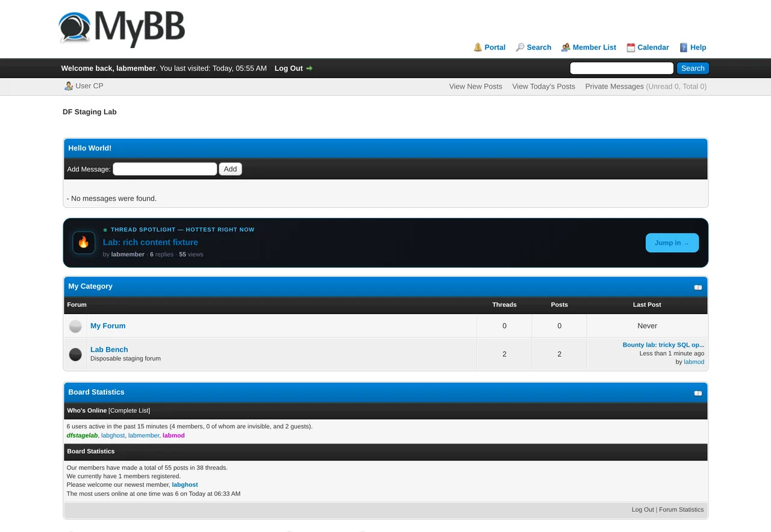Log out from welcome bar
771x532 pixels.
289,69
